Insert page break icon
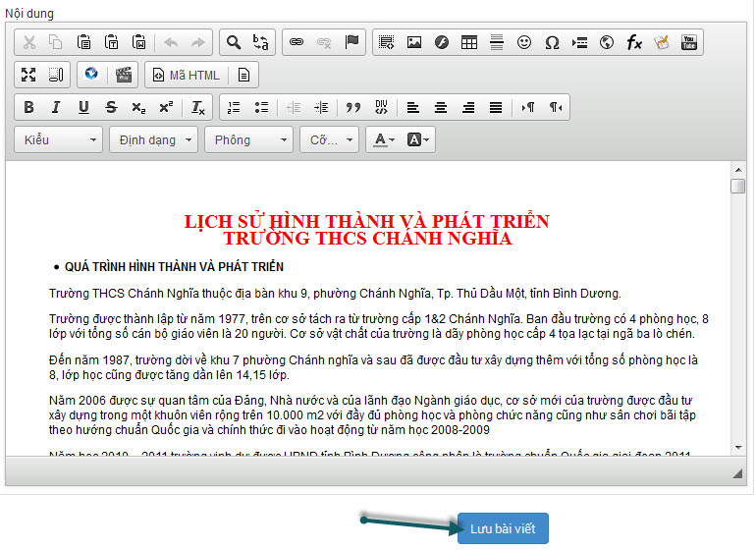The width and height of the screenshot is (756, 550). click(x=579, y=42)
